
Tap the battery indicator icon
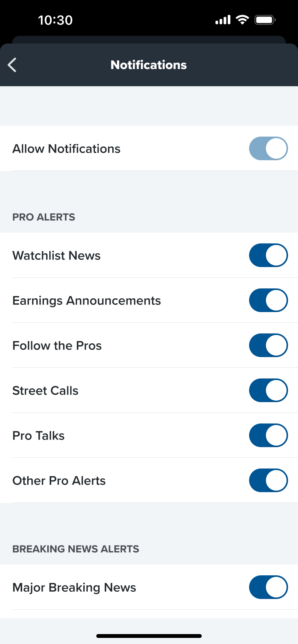[265, 20]
